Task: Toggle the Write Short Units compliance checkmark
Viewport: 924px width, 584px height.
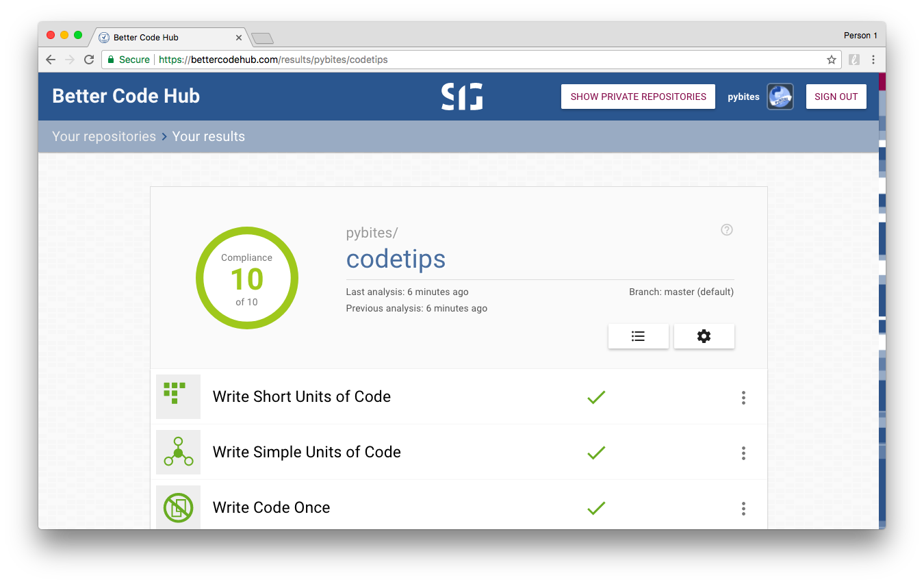Action: pos(595,397)
